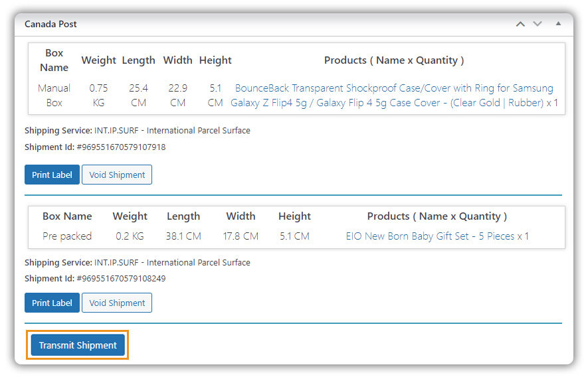This screenshot has height=379, width=588.
Task: Void Shipment #969551670579107918
Action: (117, 175)
